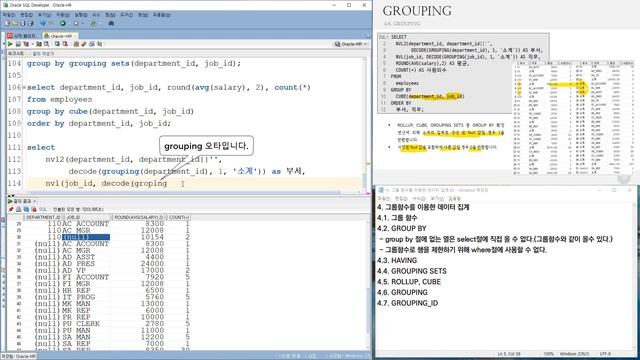Open the second menu in the Notepad window
640x360 pixels.
(401, 198)
